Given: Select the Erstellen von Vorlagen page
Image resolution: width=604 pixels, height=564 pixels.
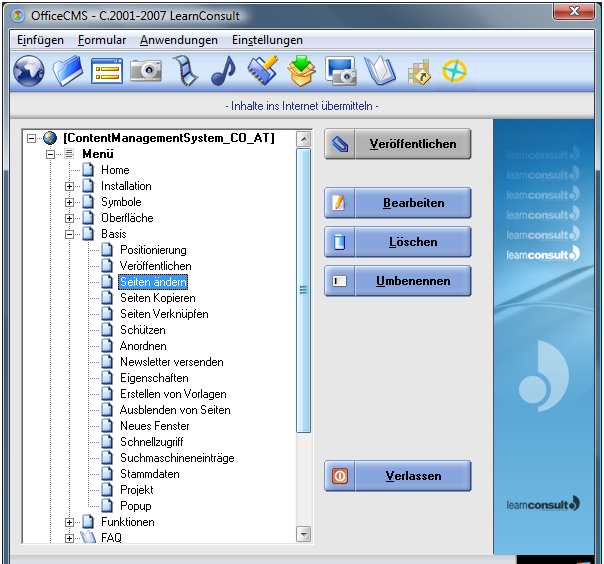Looking at the screenshot, I should click(173, 394).
